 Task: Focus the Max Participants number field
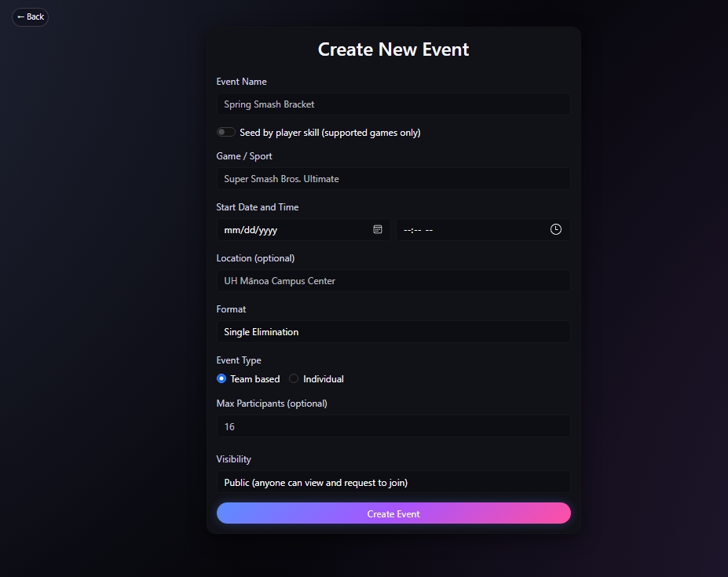(393, 426)
